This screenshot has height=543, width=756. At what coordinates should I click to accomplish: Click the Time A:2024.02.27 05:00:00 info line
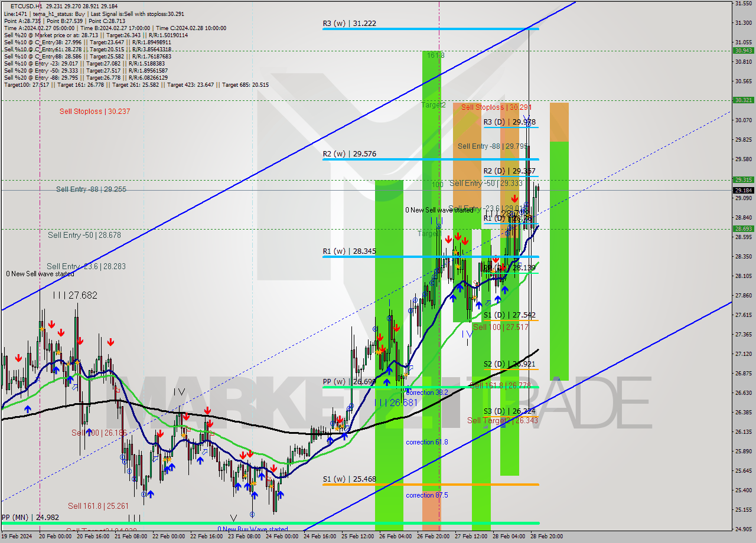coord(115,28)
